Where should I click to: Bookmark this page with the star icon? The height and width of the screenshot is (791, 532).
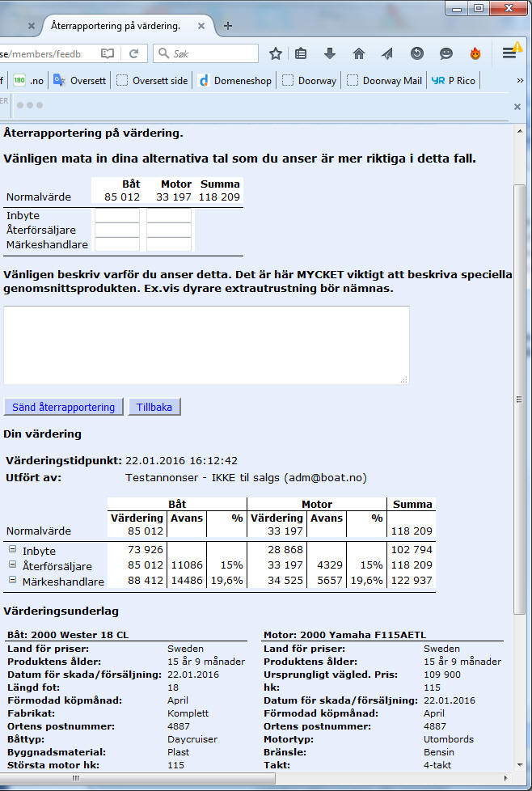click(x=276, y=54)
